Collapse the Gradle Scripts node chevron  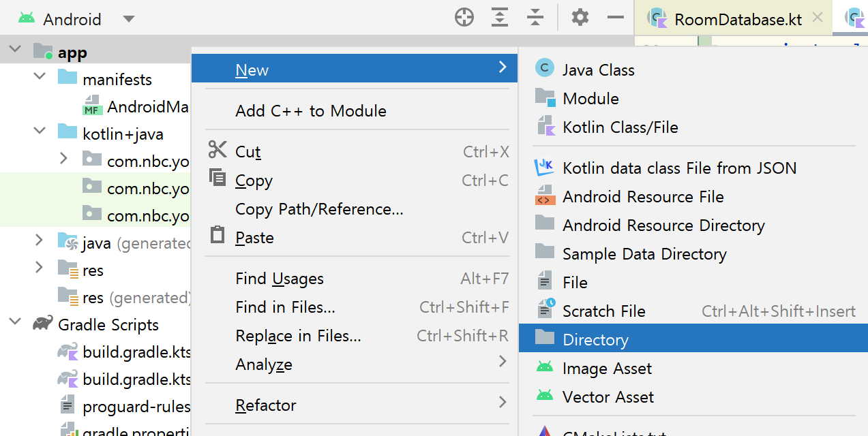pos(15,322)
